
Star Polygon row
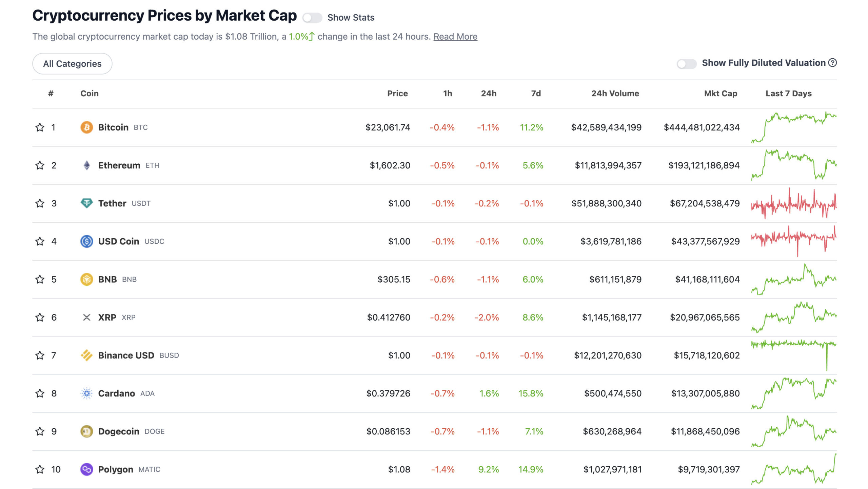tap(40, 469)
